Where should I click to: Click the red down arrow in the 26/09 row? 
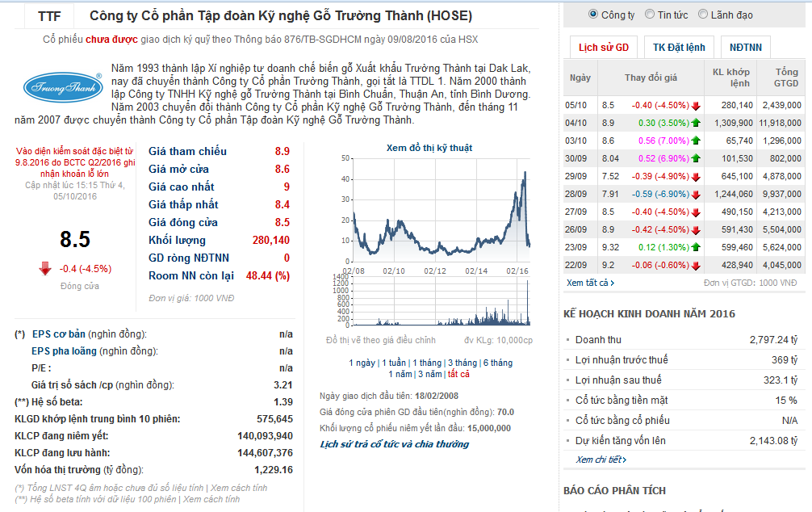[x=696, y=229]
